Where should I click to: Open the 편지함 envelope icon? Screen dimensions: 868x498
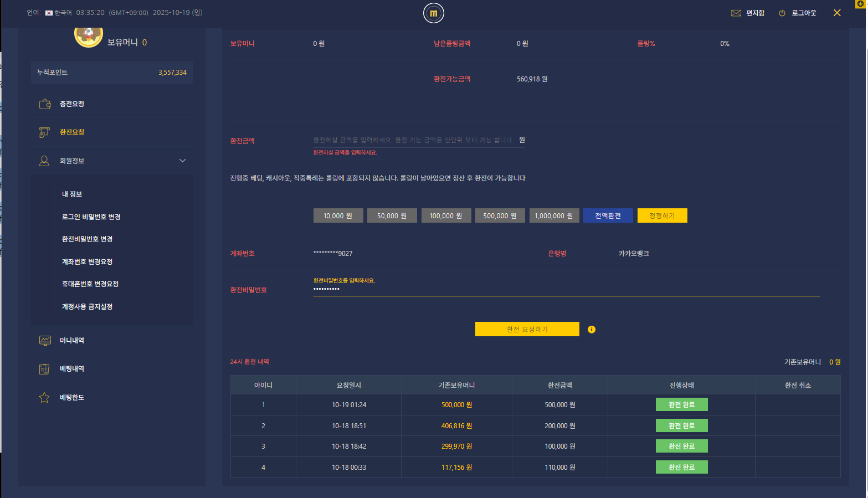coord(736,13)
